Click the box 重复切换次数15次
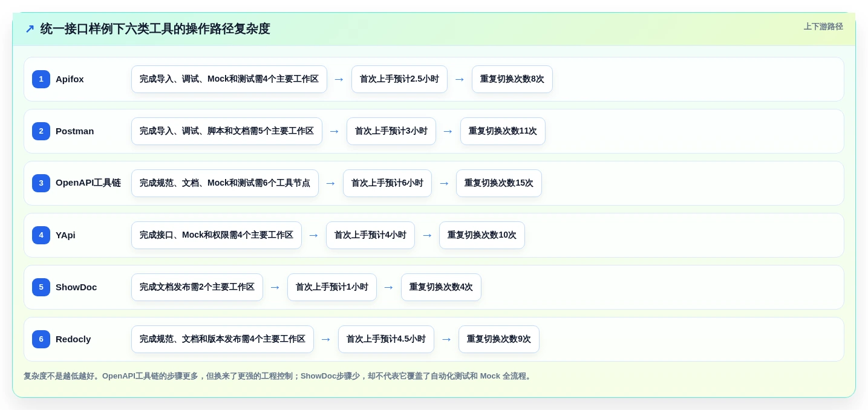Image resolution: width=868 pixels, height=410 pixels. (499, 183)
